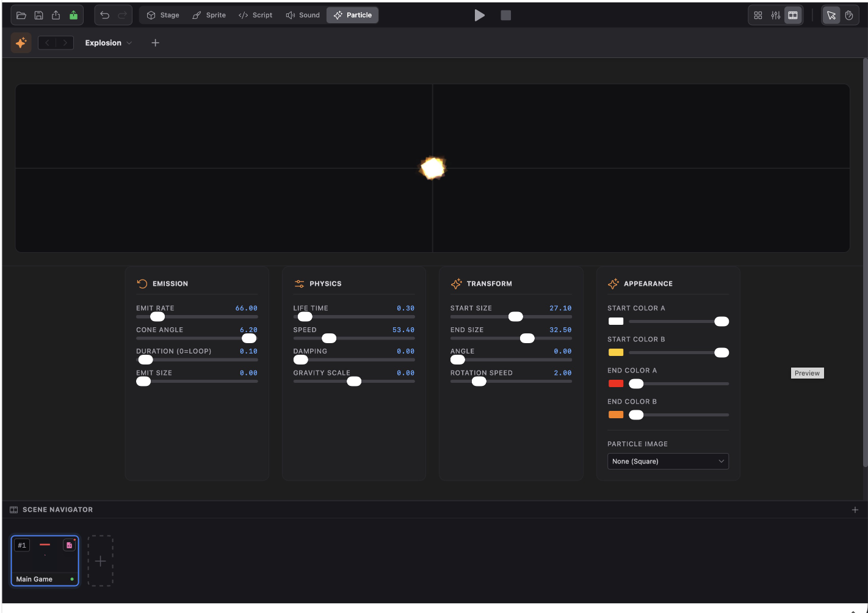This screenshot has height=613, width=868.
Task: Click the gray export share icon
Action: coord(56,15)
